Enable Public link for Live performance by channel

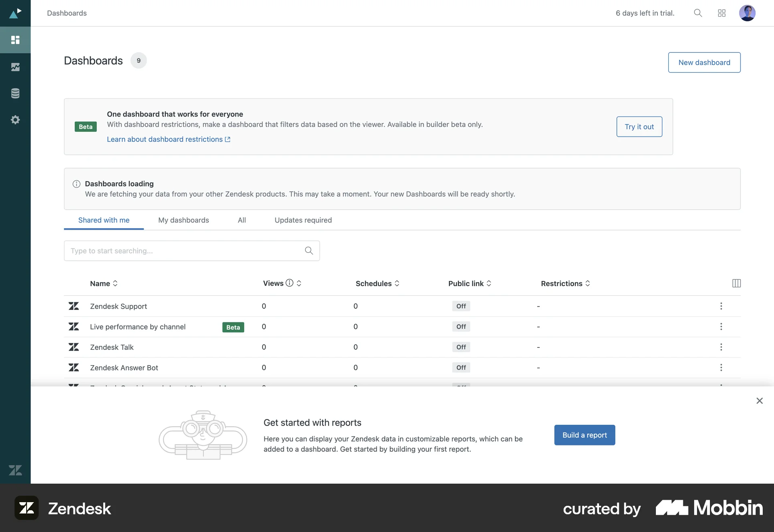[461, 326]
